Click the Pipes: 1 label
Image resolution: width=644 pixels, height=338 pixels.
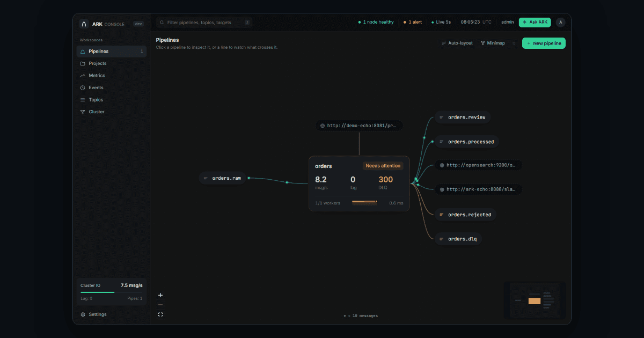pos(134,298)
